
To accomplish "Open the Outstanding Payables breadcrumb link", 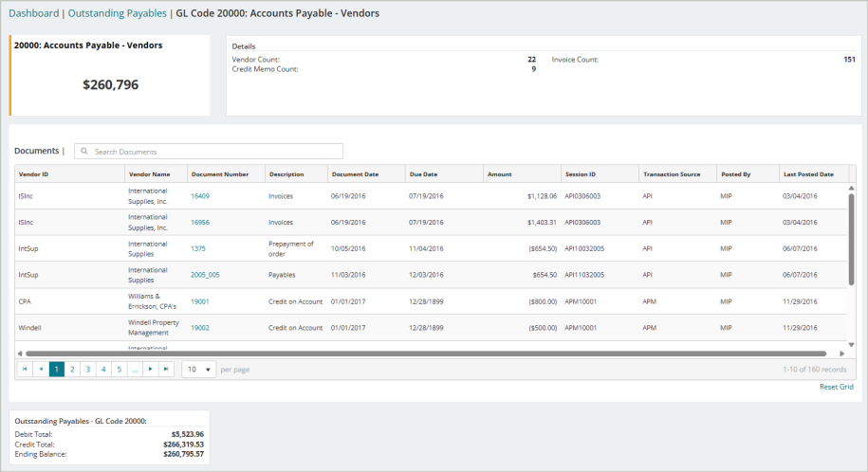I will coord(118,13).
